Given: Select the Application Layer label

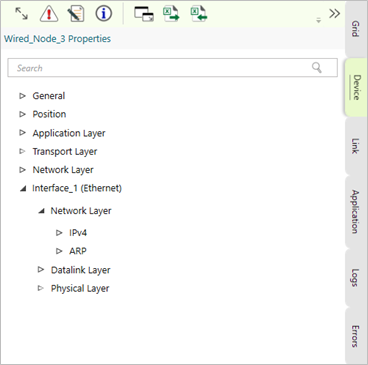Looking at the screenshot, I should [x=69, y=133].
